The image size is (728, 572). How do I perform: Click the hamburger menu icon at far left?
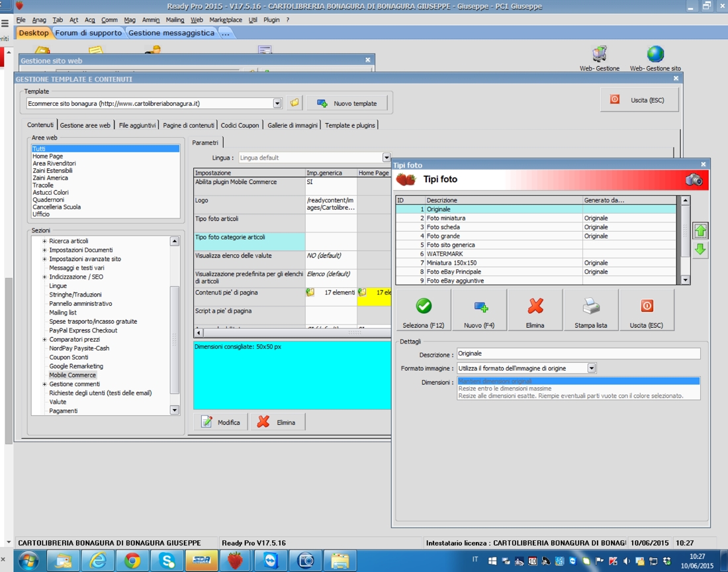[x=5, y=23]
